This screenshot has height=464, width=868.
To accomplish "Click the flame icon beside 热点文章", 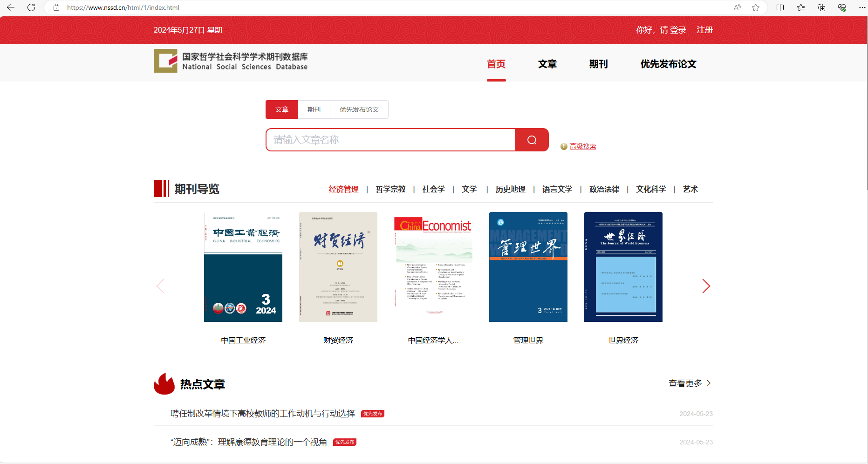I will 164,384.
